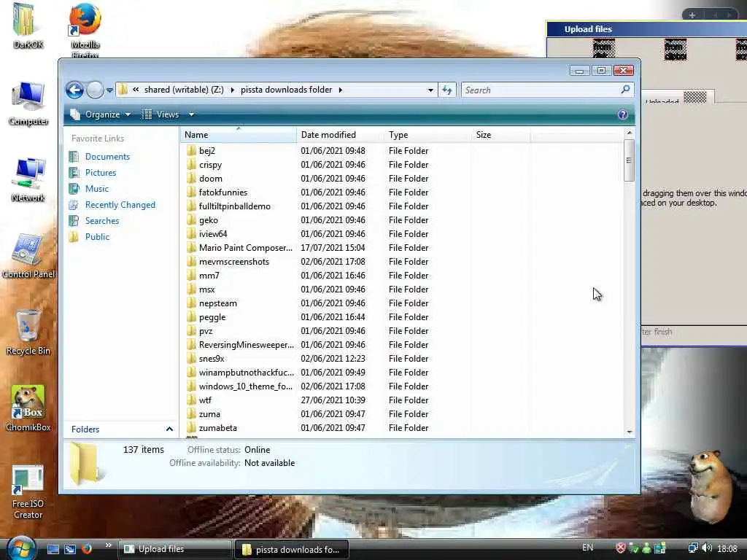Select the peggle folder
This screenshot has height=560, width=747.
212,316
